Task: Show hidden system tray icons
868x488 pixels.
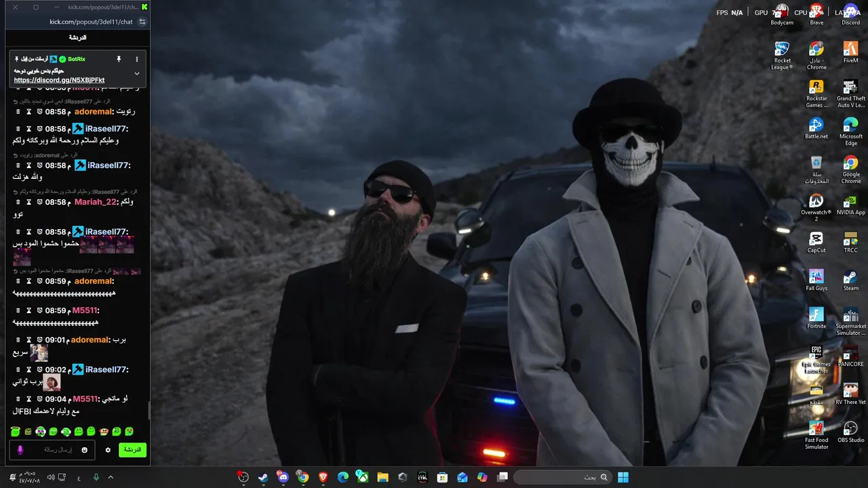Action: (x=111, y=477)
